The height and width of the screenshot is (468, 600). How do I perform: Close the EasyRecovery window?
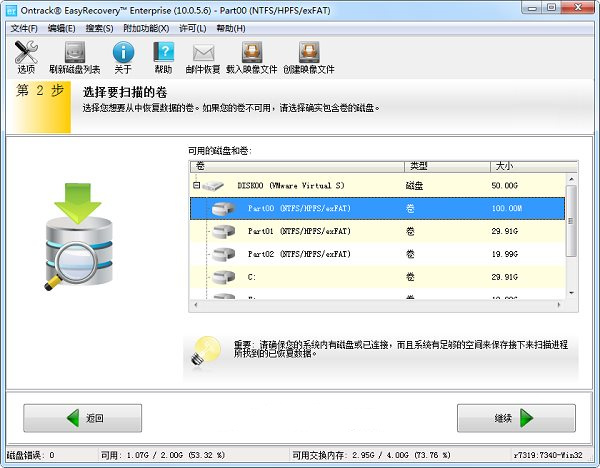coord(578,7)
